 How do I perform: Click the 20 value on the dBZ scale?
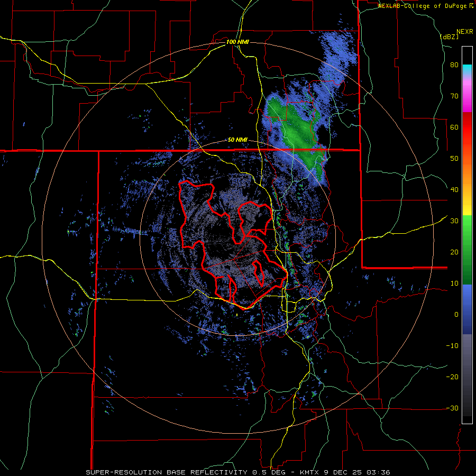coord(454,252)
